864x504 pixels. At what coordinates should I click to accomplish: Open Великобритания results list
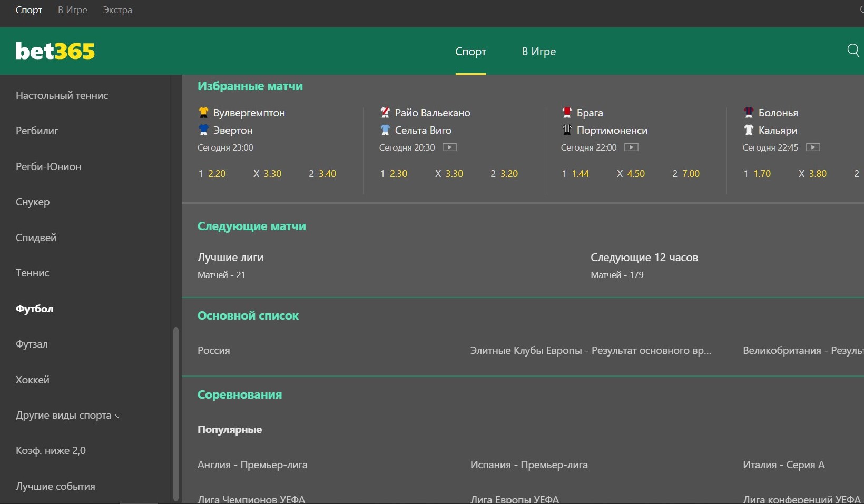[x=803, y=350]
